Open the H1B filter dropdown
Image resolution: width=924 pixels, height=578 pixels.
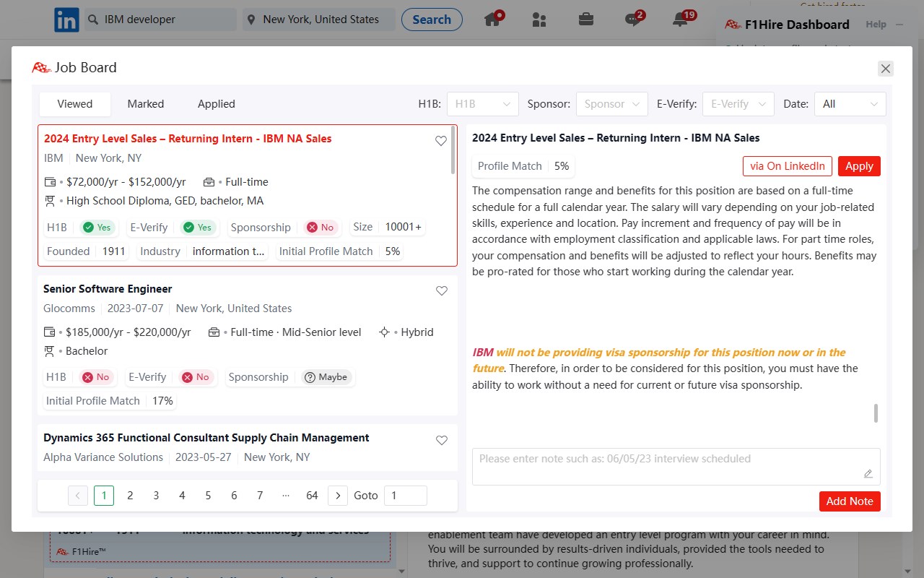point(483,104)
